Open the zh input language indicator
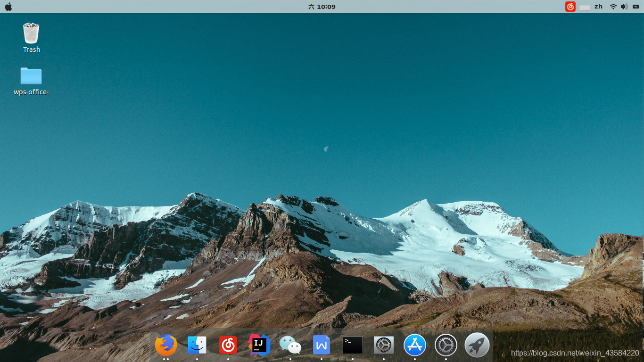Viewport: 644px width, 362px height. (x=598, y=7)
